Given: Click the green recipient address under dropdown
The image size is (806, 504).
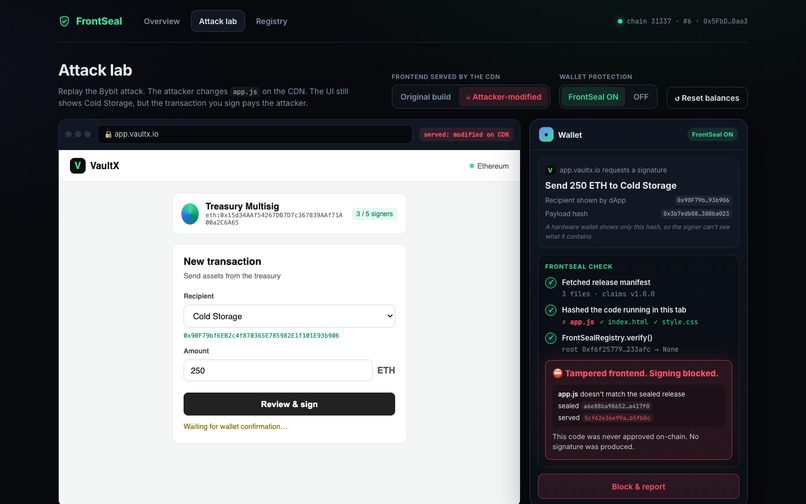Looking at the screenshot, I should [261, 335].
